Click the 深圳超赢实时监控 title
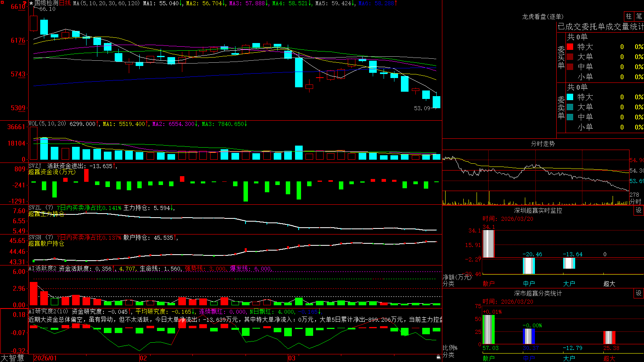The image size is (644, 362). click(538, 210)
